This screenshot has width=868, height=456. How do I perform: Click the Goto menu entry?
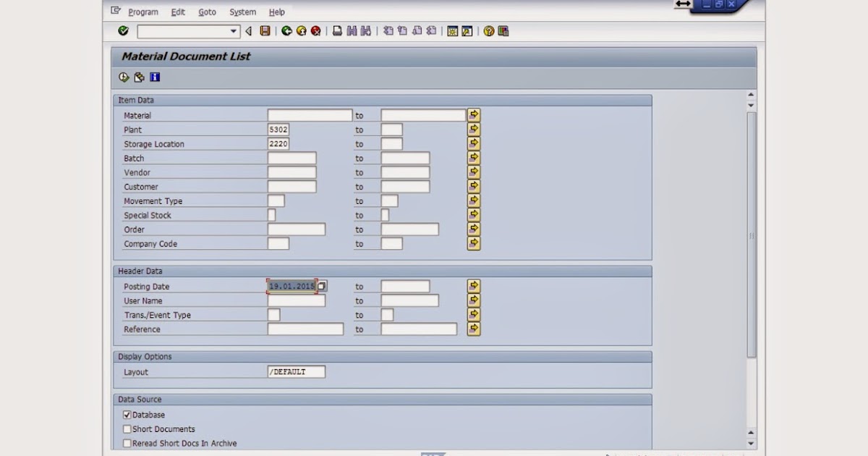click(x=207, y=12)
